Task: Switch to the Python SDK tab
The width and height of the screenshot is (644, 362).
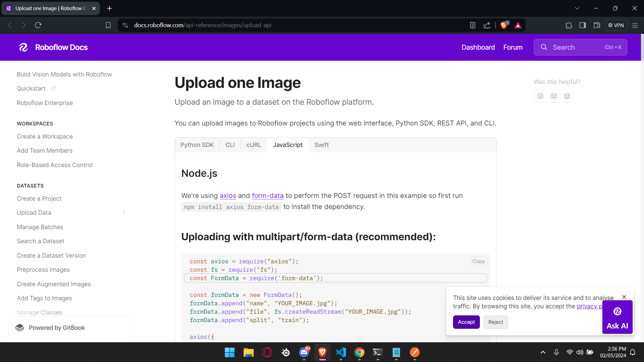Action: pyautogui.click(x=197, y=145)
